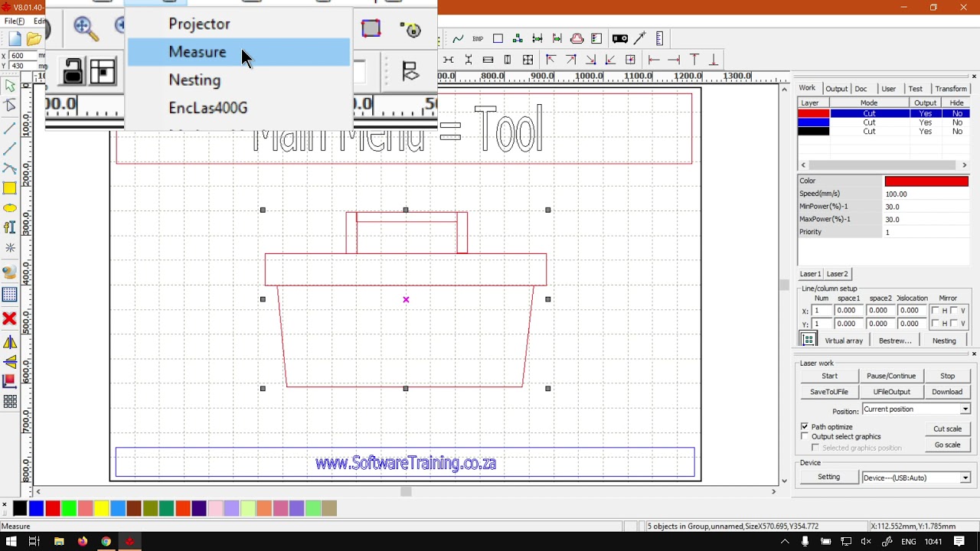980x551 pixels.
Task: Click the Start button
Action: pyautogui.click(x=829, y=376)
